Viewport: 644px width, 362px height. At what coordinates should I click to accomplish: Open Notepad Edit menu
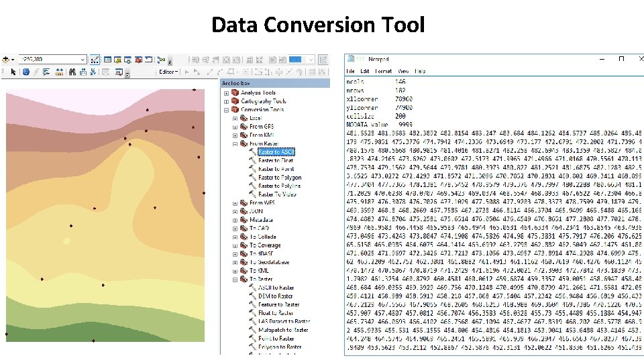click(365, 71)
